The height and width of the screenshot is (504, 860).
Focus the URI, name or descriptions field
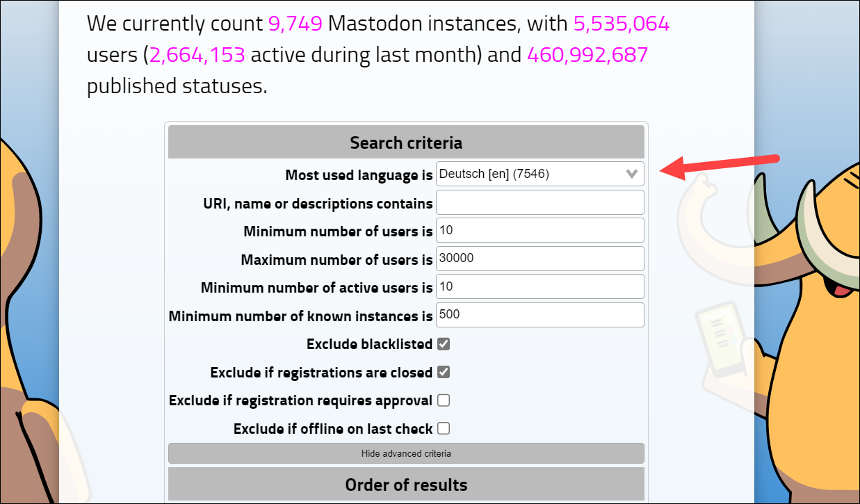(539, 202)
